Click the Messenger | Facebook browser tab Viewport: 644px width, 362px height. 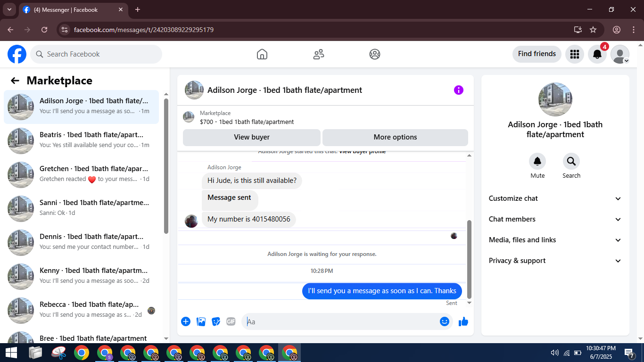point(73,9)
